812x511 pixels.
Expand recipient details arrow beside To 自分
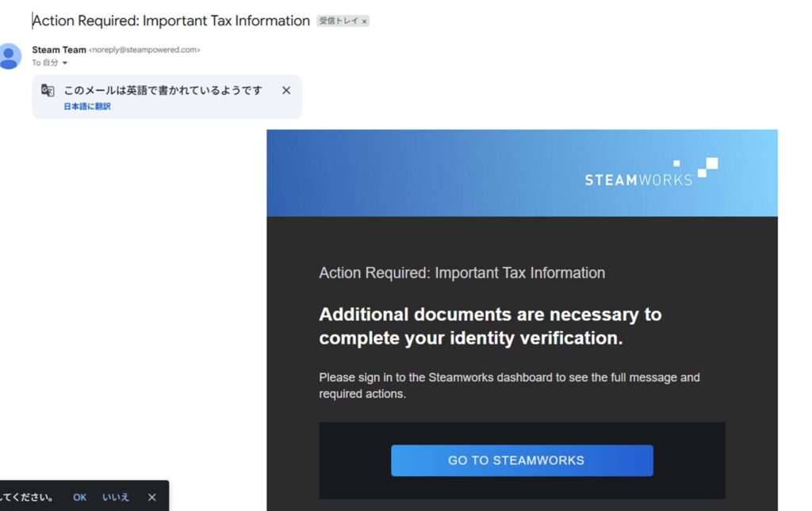(x=65, y=63)
